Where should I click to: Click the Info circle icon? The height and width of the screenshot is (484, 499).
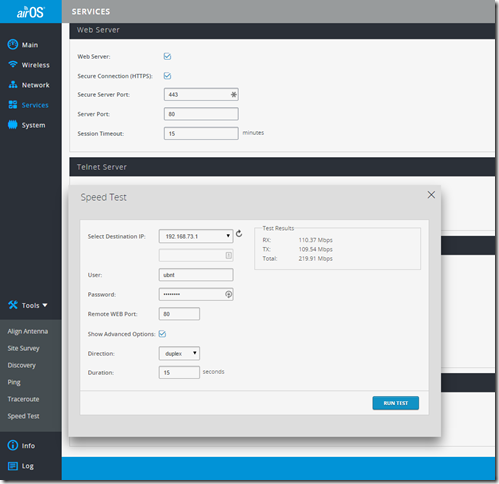click(x=13, y=445)
